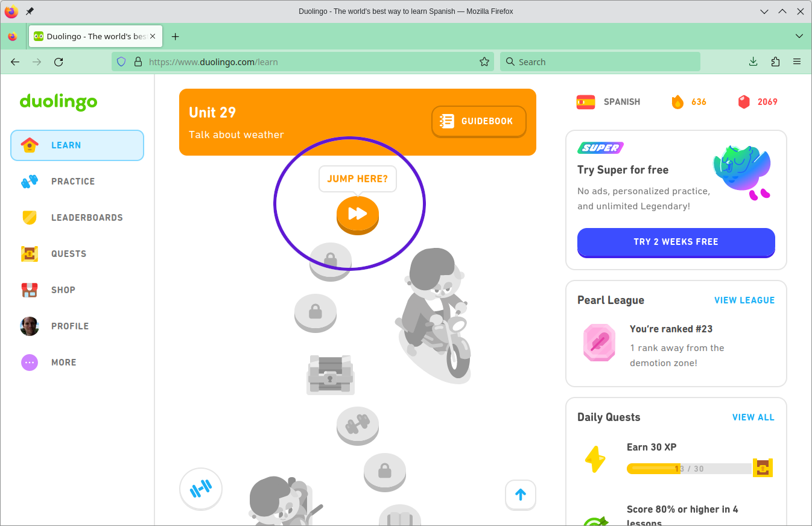
Task: Go to the Learn section
Action: coord(77,145)
